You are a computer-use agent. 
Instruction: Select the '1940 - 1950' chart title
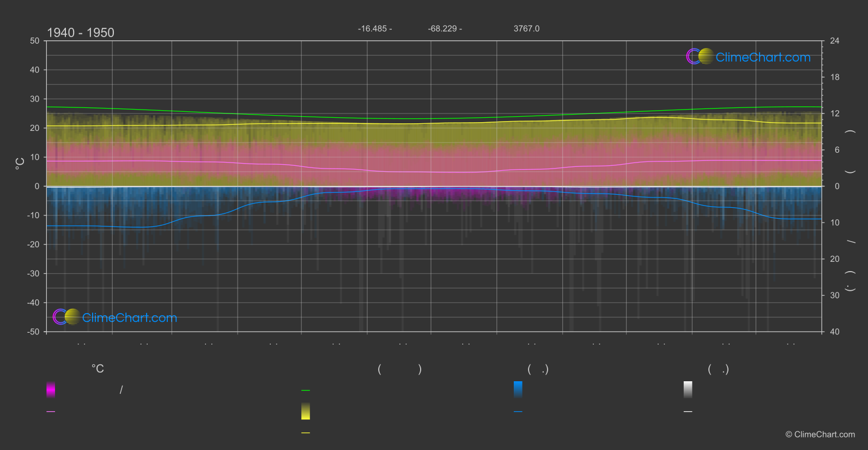[81, 33]
